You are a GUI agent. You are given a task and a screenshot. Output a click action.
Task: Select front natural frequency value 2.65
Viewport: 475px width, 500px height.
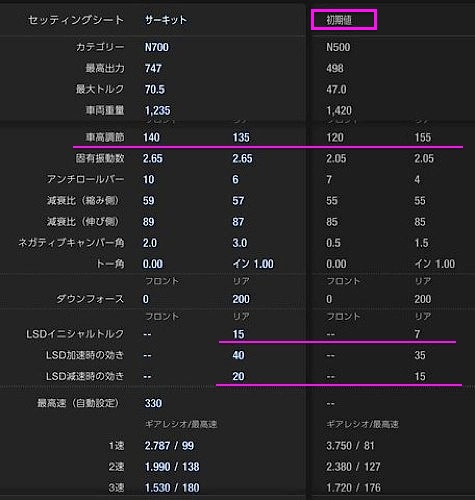(x=153, y=158)
